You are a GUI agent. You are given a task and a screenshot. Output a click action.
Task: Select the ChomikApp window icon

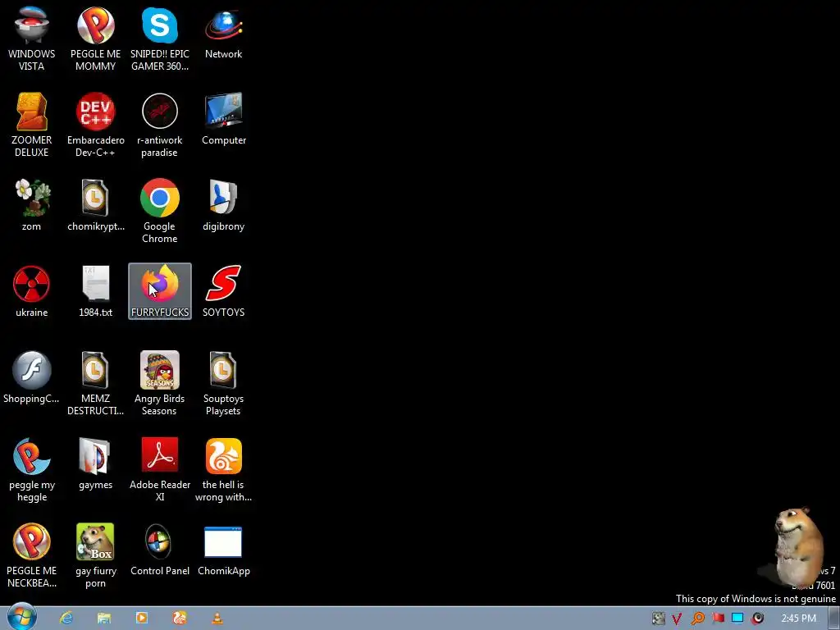pyautogui.click(x=223, y=550)
